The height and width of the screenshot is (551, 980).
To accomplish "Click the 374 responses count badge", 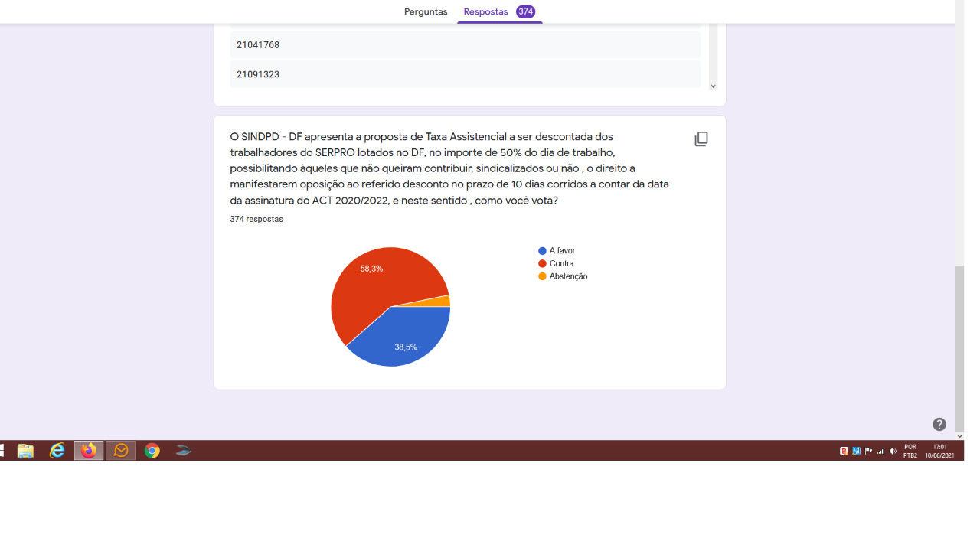I will (x=525, y=11).
